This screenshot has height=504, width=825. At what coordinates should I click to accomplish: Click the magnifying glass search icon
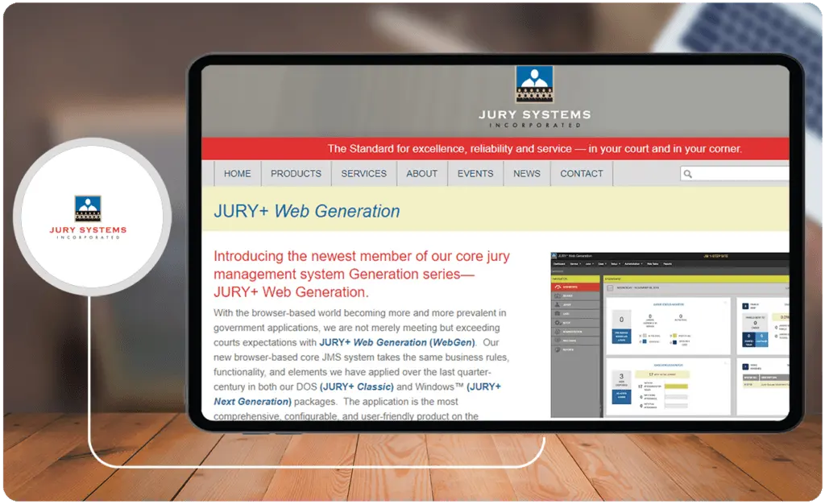click(x=688, y=174)
